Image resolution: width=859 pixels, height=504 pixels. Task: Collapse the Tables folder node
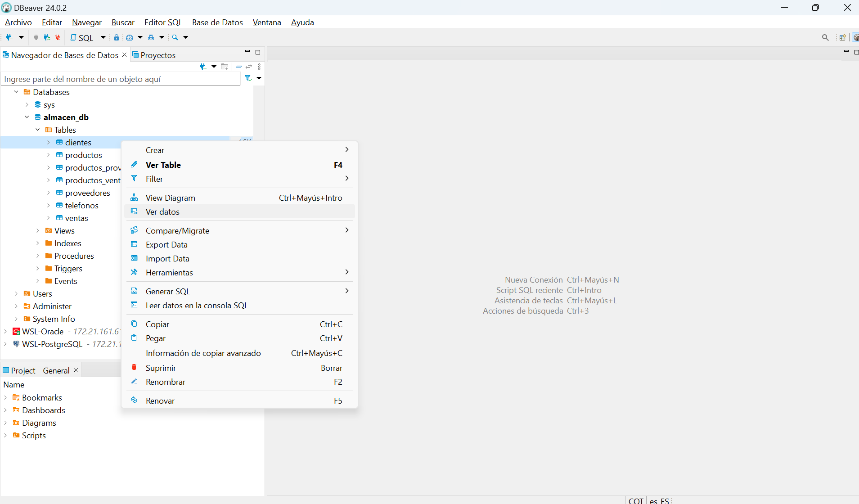click(x=38, y=130)
